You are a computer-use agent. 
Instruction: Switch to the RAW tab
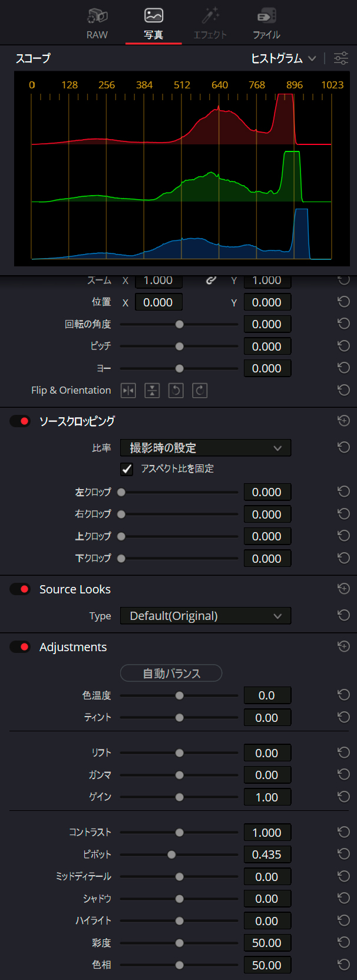pyautogui.click(x=97, y=24)
